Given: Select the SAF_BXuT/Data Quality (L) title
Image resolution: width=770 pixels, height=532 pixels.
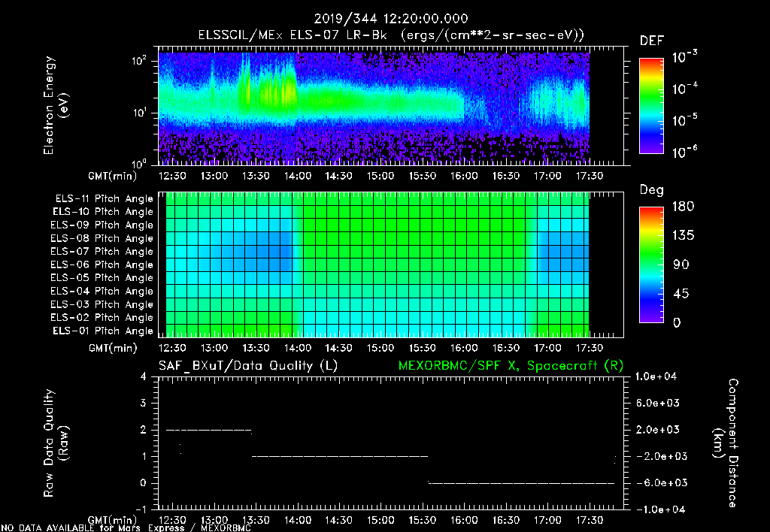Looking at the screenshot, I should click(x=248, y=366).
